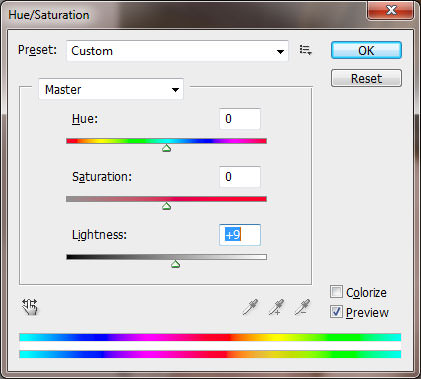Close the Hue/Saturation dialog window

[x=391, y=10]
